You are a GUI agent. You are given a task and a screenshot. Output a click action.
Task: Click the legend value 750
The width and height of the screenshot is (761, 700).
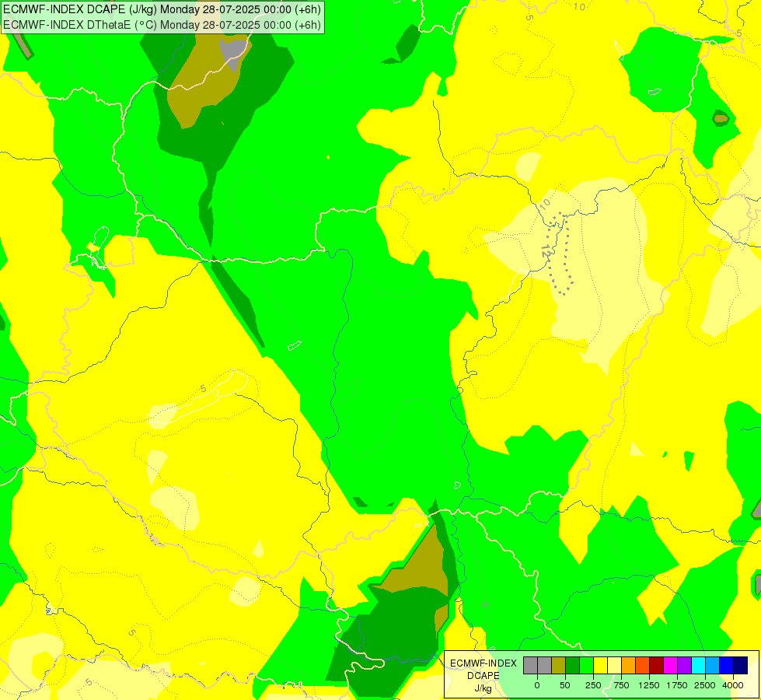tap(621, 685)
